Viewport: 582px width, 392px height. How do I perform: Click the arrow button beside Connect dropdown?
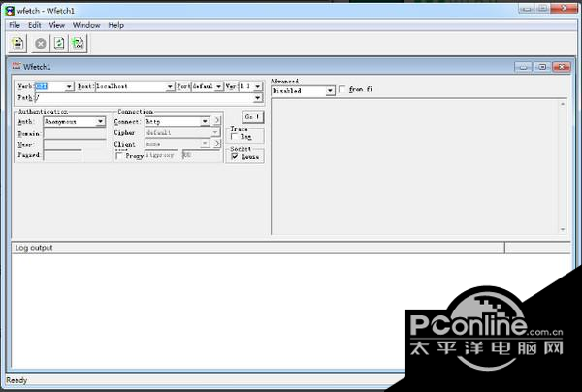coord(217,121)
